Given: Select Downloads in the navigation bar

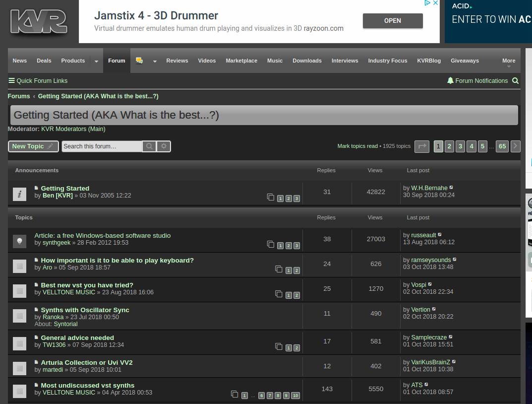Looking at the screenshot, I should coord(307,61).
